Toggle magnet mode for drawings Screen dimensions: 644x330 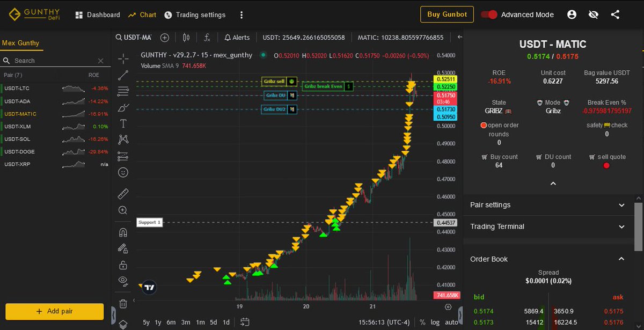[x=123, y=232]
